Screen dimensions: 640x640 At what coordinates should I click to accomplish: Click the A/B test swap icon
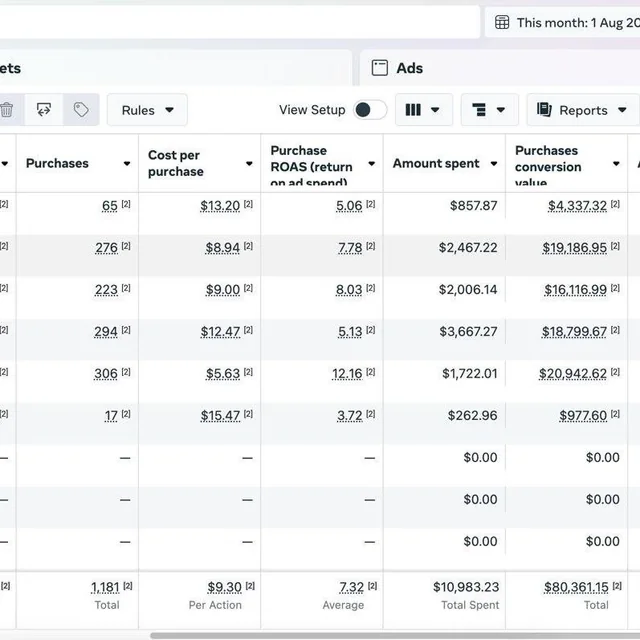(x=44, y=110)
